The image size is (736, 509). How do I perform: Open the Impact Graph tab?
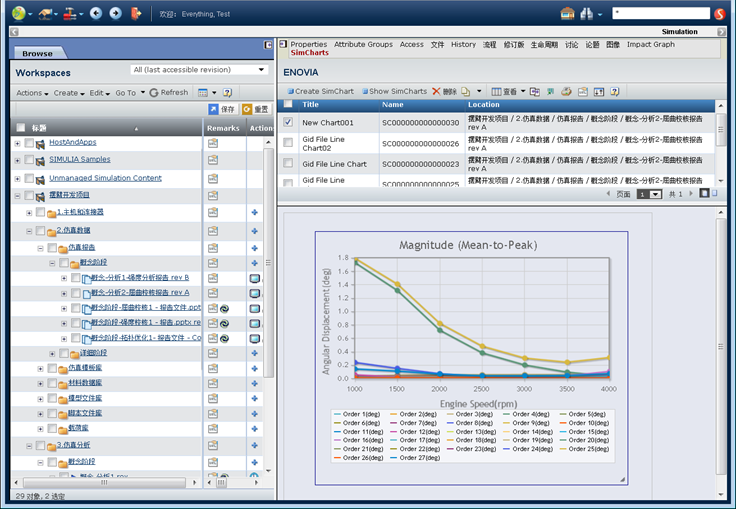tap(651, 44)
